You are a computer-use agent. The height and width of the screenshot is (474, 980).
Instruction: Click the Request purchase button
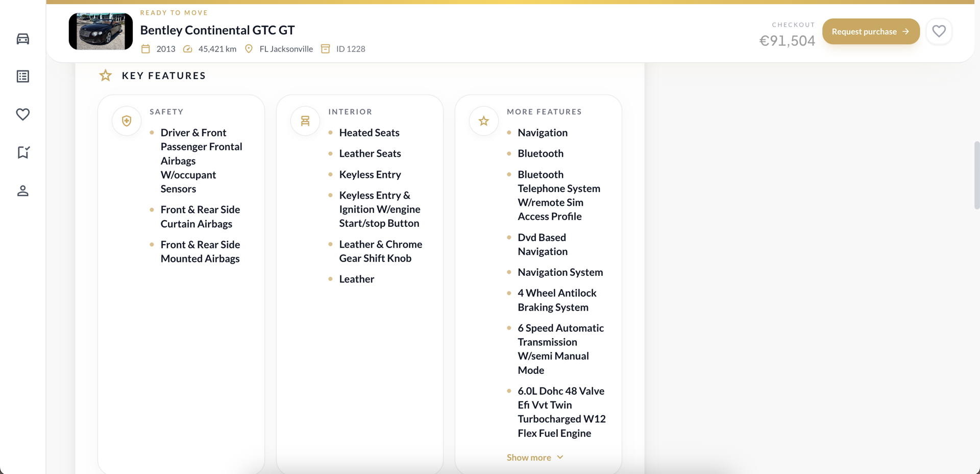(x=871, y=31)
